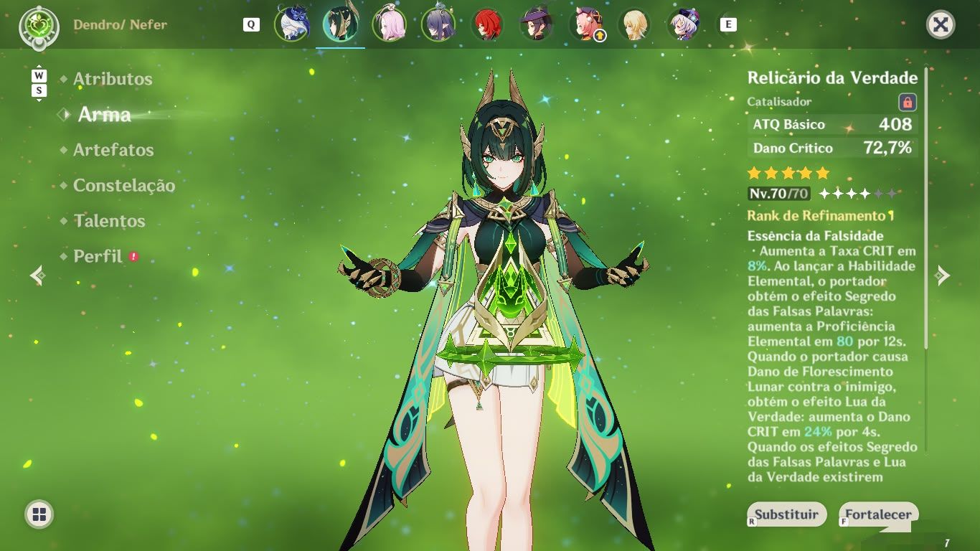
Task: Click the weapon name Relicário da Verdade
Action: coord(832,78)
